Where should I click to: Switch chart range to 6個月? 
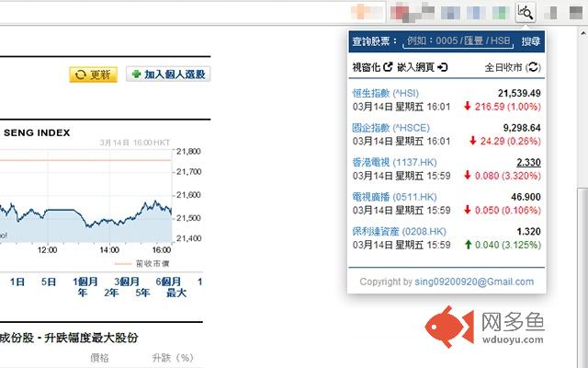coord(168,282)
